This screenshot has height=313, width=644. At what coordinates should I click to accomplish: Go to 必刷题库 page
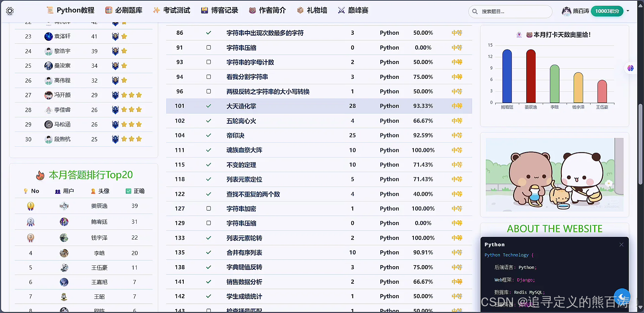[x=124, y=10]
